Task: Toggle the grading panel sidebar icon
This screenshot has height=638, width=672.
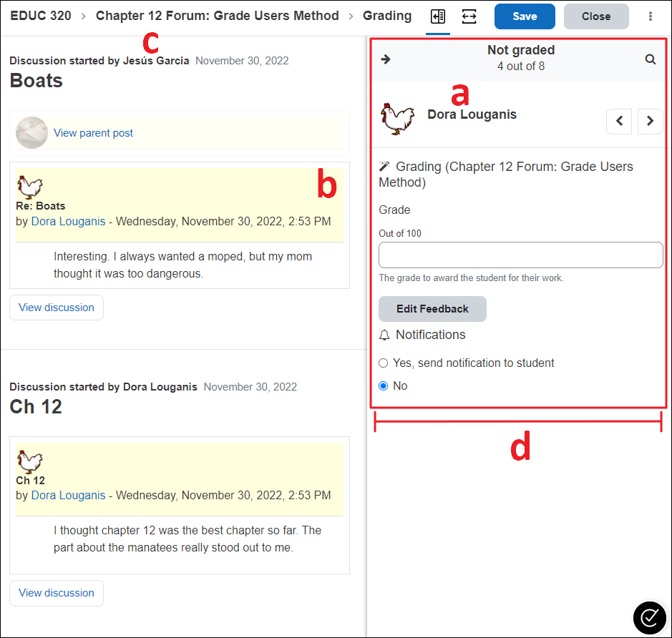Action: tap(437, 16)
